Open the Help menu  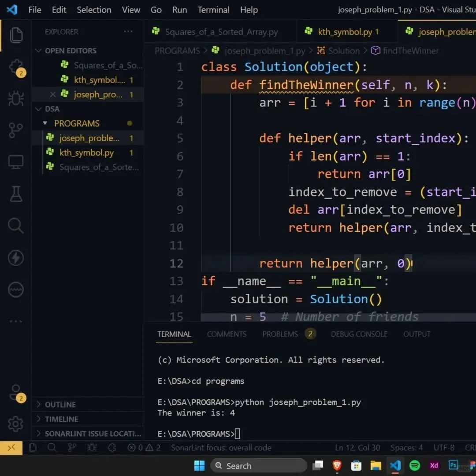coord(249,10)
